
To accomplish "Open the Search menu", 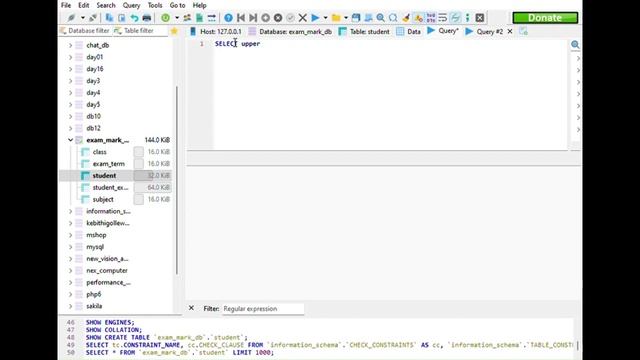I will point(106,5).
